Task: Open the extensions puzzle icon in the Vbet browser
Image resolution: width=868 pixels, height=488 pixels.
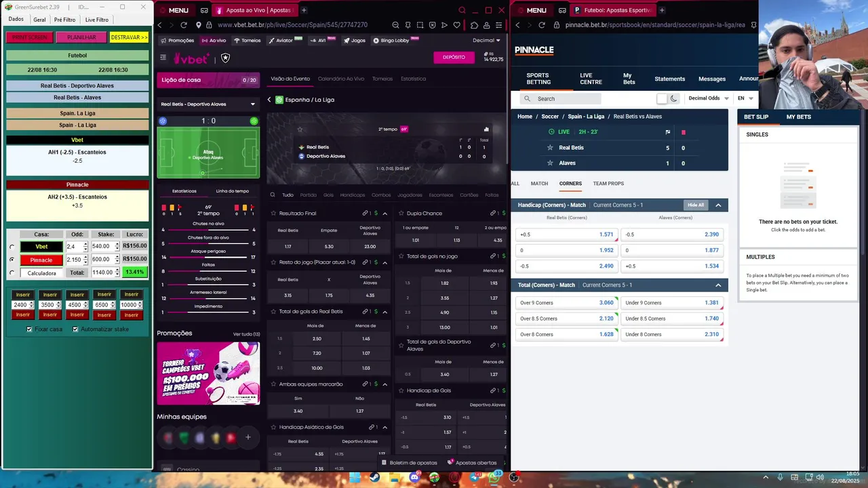Action: click(474, 25)
